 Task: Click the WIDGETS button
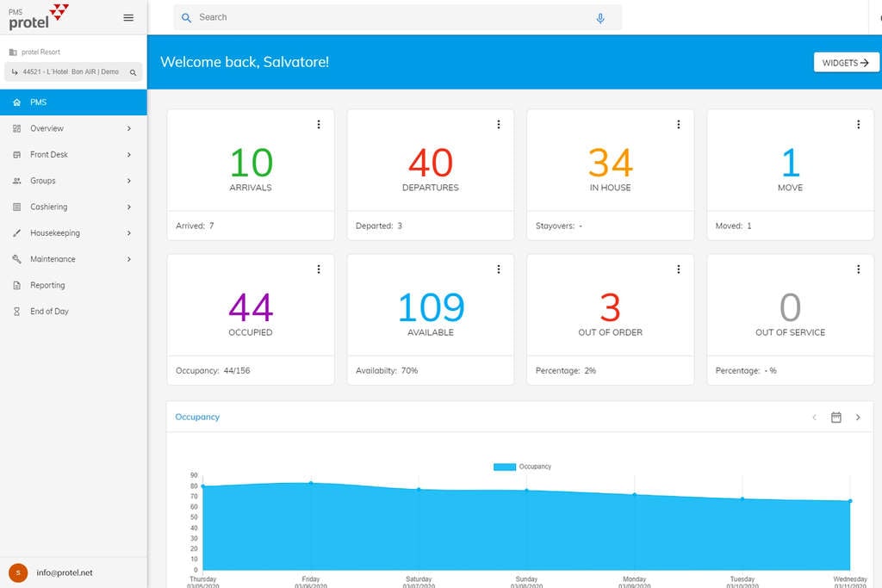pyautogui.click(x=846, y=63)
